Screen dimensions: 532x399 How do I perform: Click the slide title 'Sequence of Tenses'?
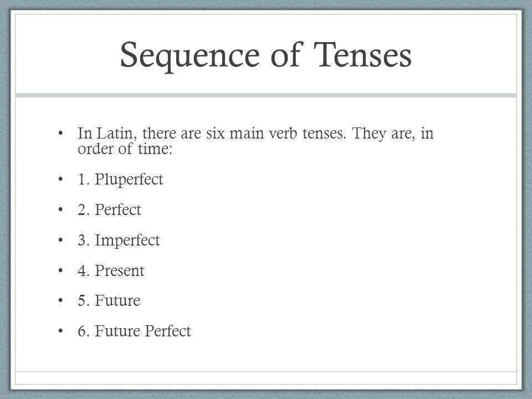(265, 55)
